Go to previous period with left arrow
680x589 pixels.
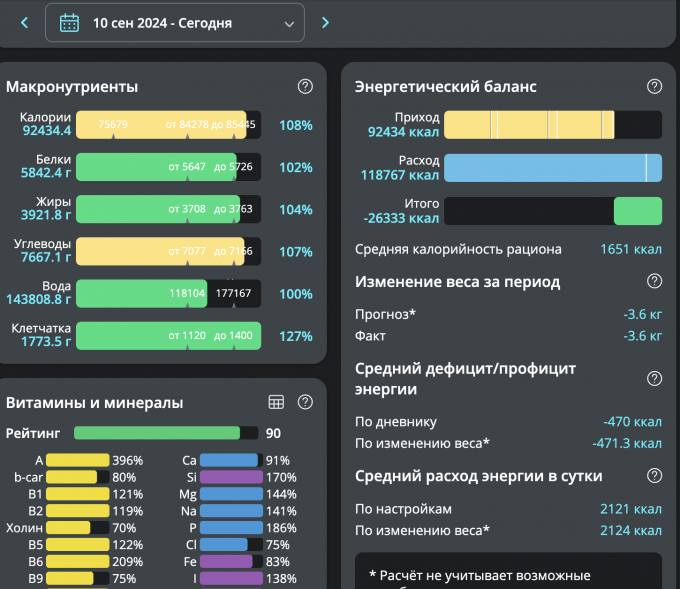click(x=24, y=22)
